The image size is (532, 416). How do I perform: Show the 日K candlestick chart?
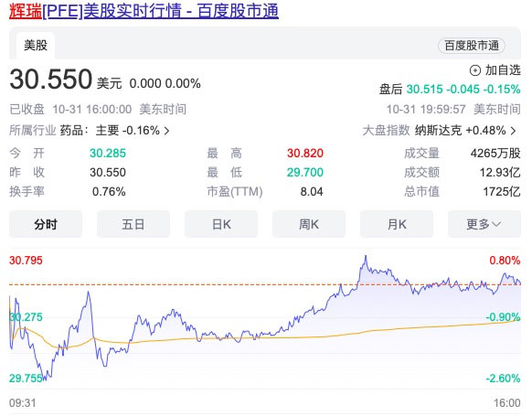pyautogui.click(x=221, y=224)
